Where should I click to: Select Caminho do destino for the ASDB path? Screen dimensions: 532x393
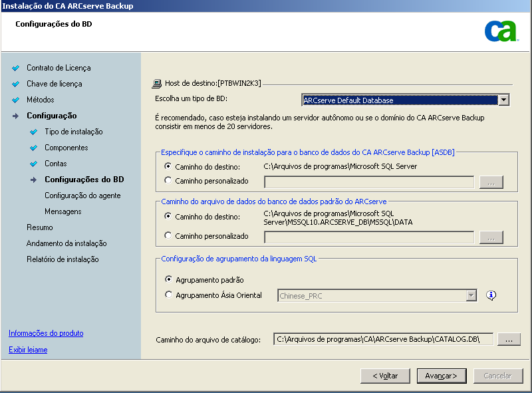coord(170,166)
